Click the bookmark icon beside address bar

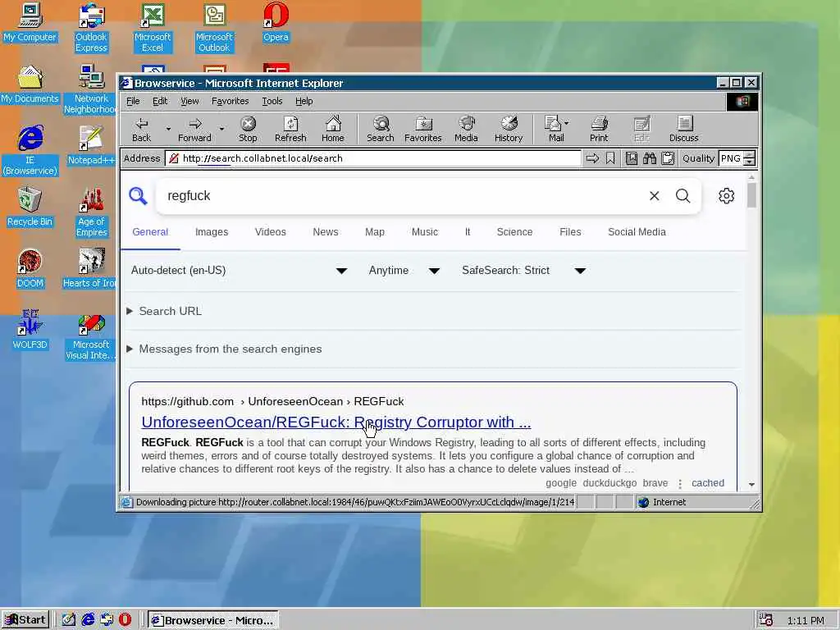pos(610,158)
